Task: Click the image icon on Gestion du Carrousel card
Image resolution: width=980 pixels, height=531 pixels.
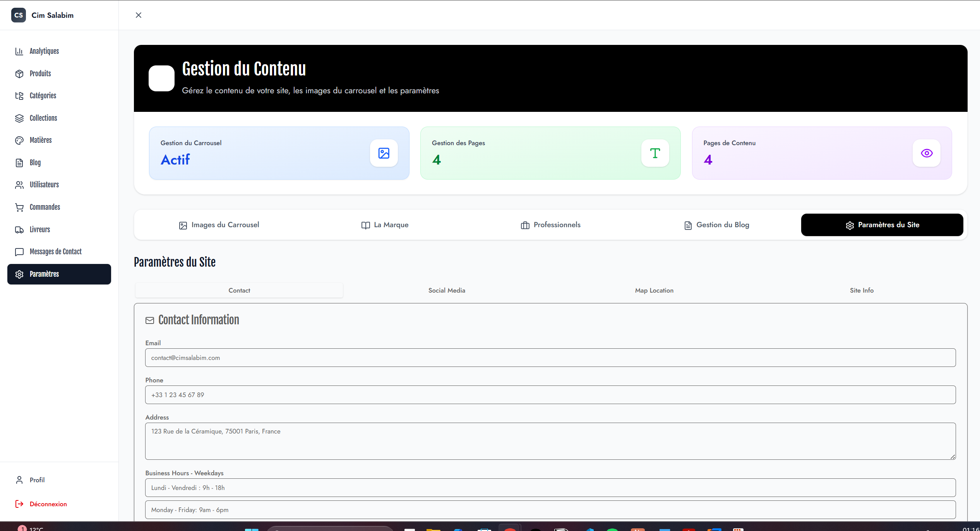Action: [384, 153]
